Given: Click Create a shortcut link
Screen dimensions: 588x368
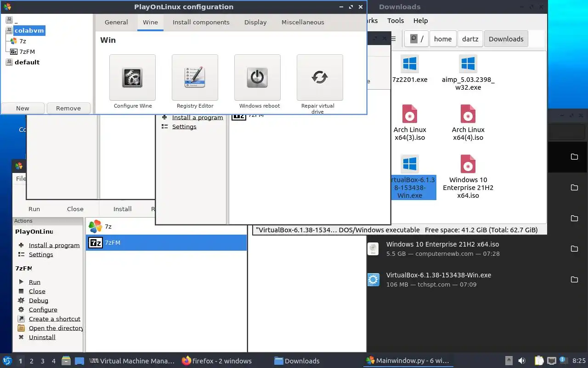Looking at the screenshot, I should pos(55,319).
